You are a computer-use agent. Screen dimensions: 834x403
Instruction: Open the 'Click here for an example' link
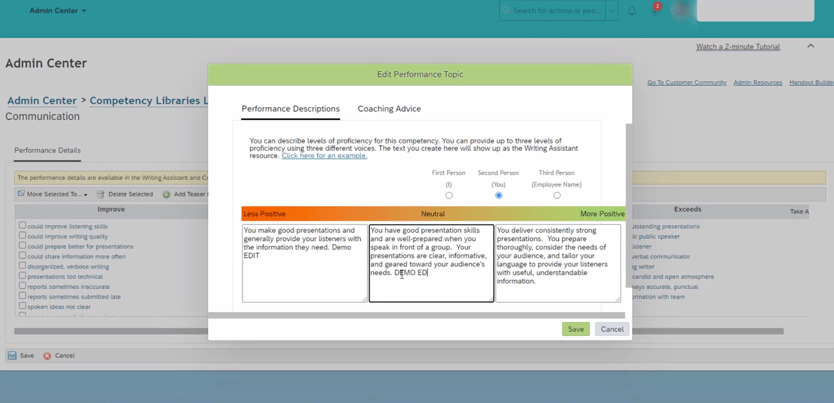324,156
